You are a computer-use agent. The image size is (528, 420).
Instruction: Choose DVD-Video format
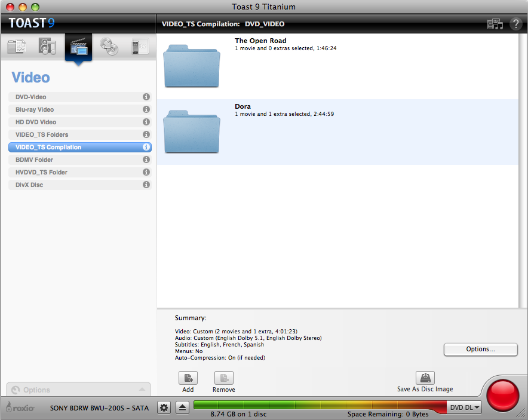click(x=80, y=97)
